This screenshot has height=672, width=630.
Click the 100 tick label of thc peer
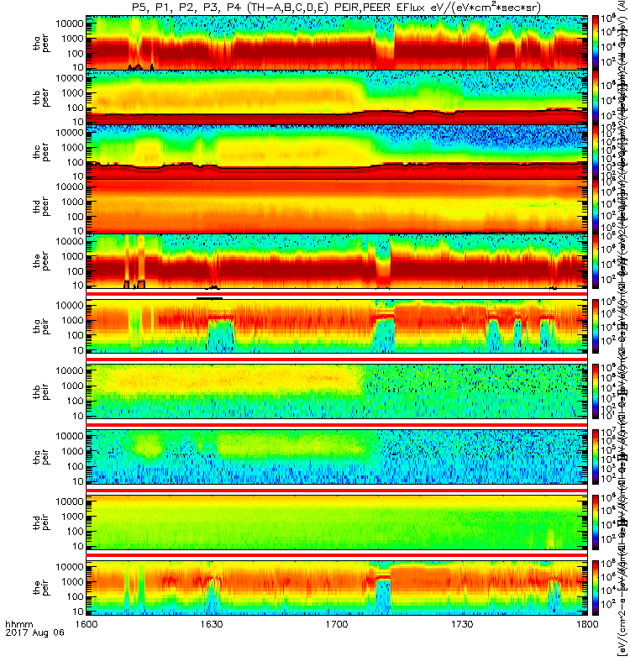tap(76, 162)
